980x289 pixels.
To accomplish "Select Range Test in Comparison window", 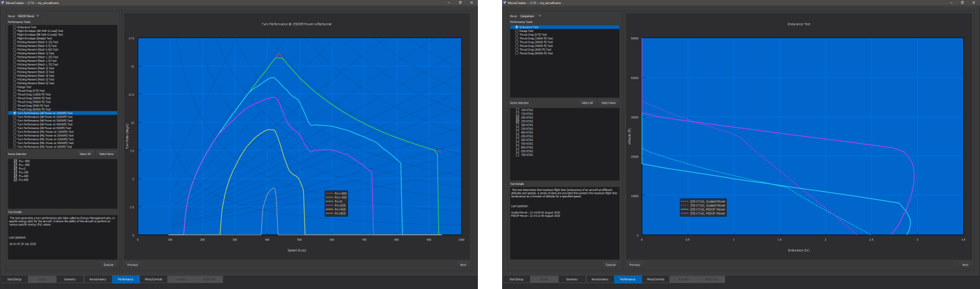I will point(517,31).
